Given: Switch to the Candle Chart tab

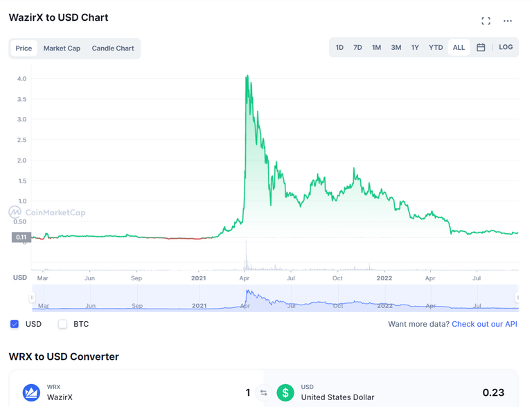Looking at the screenshot, I should pos(113,48).
